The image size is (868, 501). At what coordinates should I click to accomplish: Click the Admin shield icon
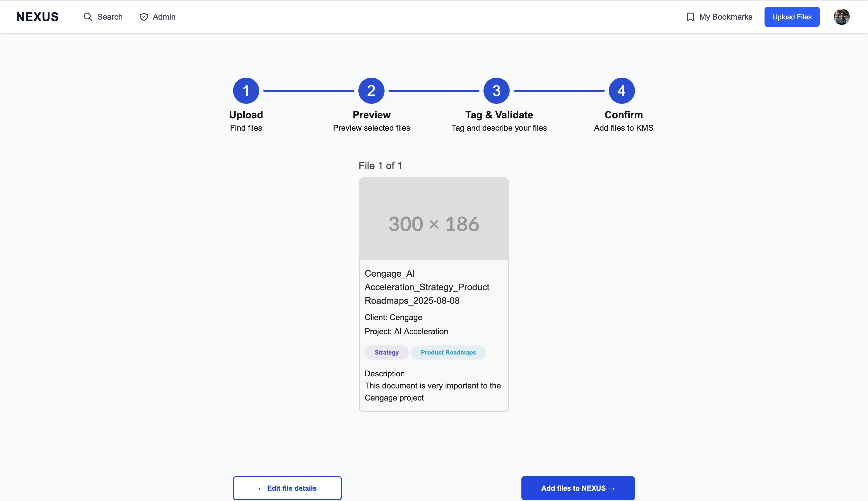[144, 17]
